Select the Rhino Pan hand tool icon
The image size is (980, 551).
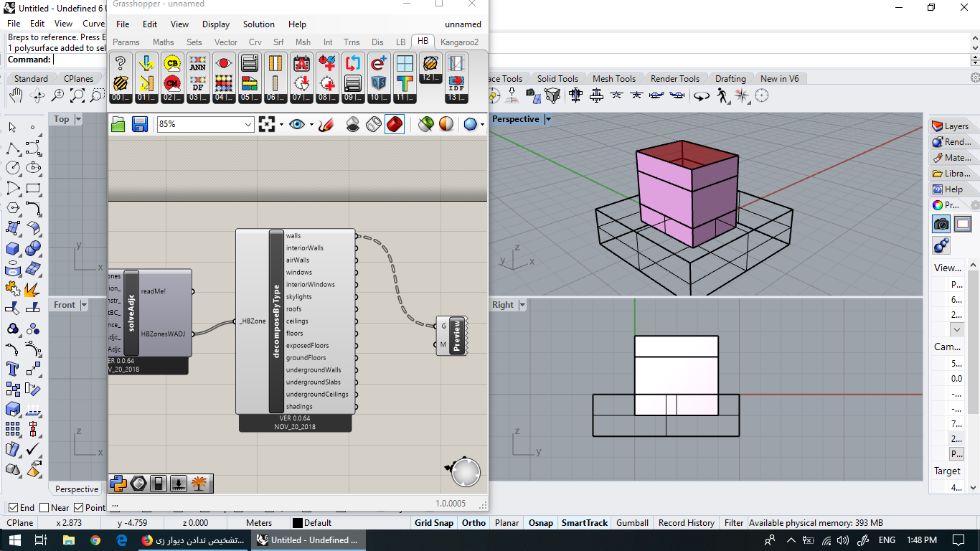16,95
